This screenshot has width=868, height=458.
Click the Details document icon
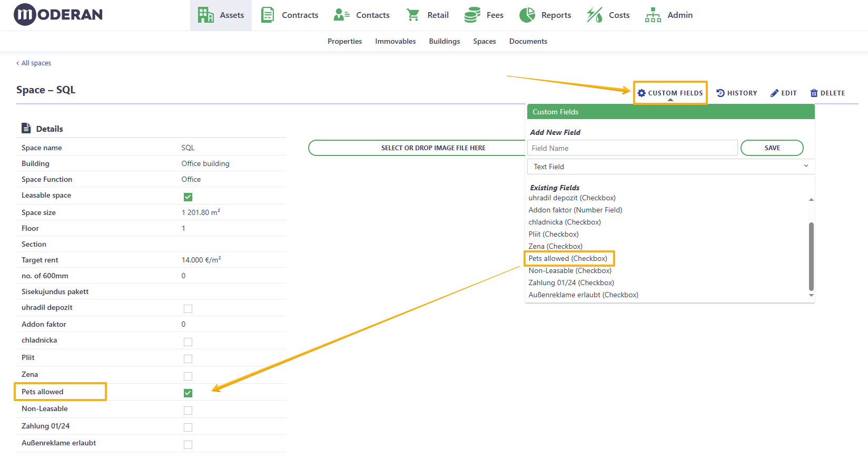pos(26,128)
